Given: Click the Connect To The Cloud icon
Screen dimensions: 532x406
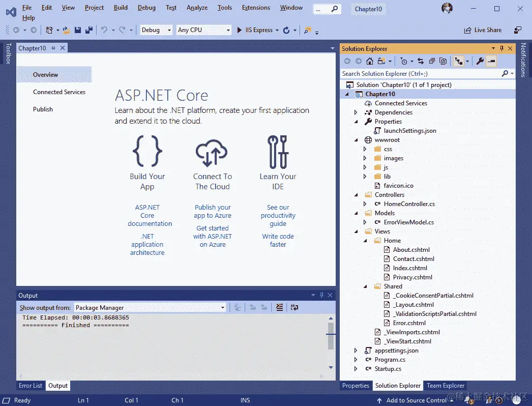Looking at the screenshot, I should (212, 153).
